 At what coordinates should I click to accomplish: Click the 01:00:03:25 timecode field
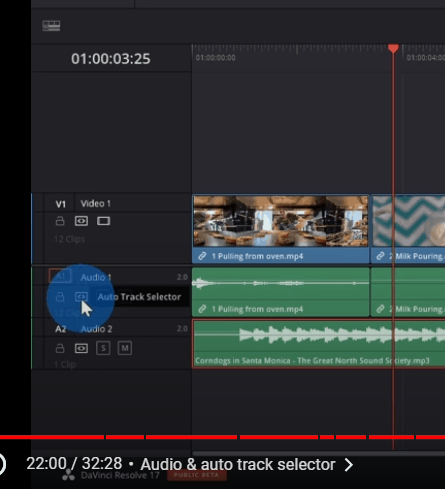111,59
